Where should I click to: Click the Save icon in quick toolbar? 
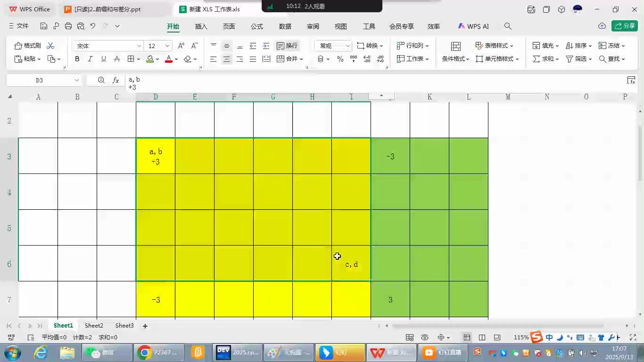[44, 26]
